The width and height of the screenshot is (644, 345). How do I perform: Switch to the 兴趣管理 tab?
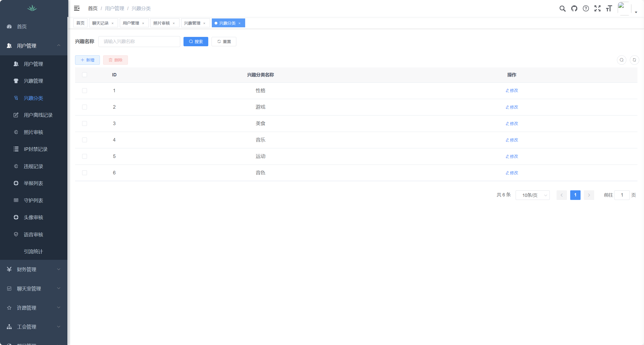(192, 23)
